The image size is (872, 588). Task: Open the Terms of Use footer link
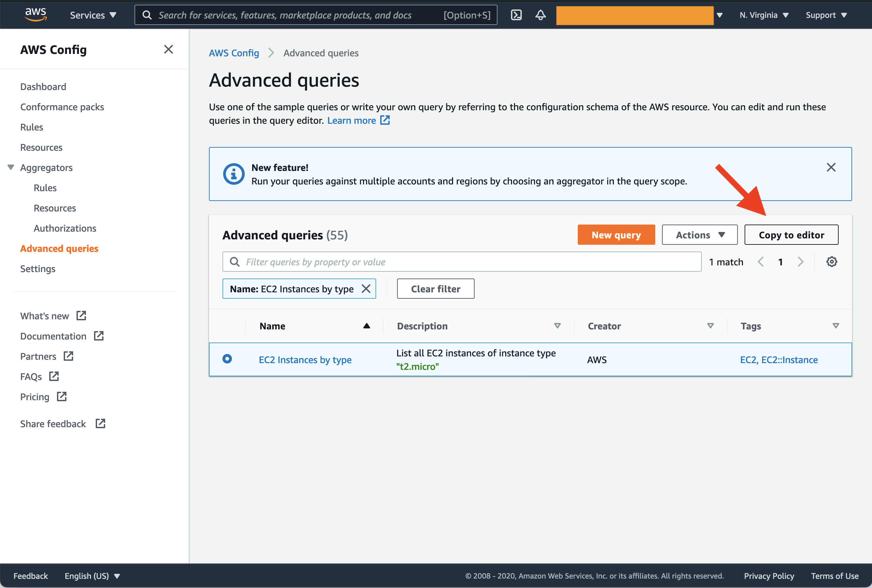(835, 576)
